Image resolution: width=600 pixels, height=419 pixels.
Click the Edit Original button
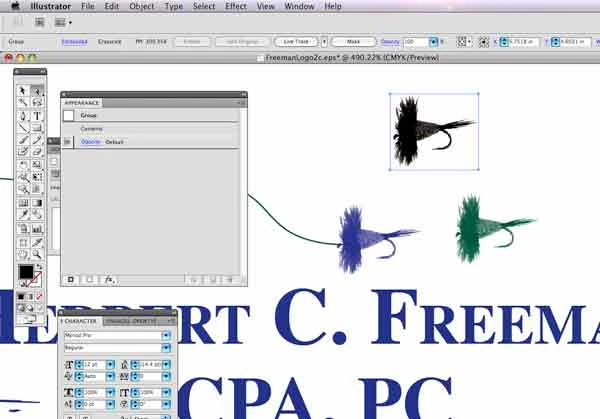click(x=241, y=42)
